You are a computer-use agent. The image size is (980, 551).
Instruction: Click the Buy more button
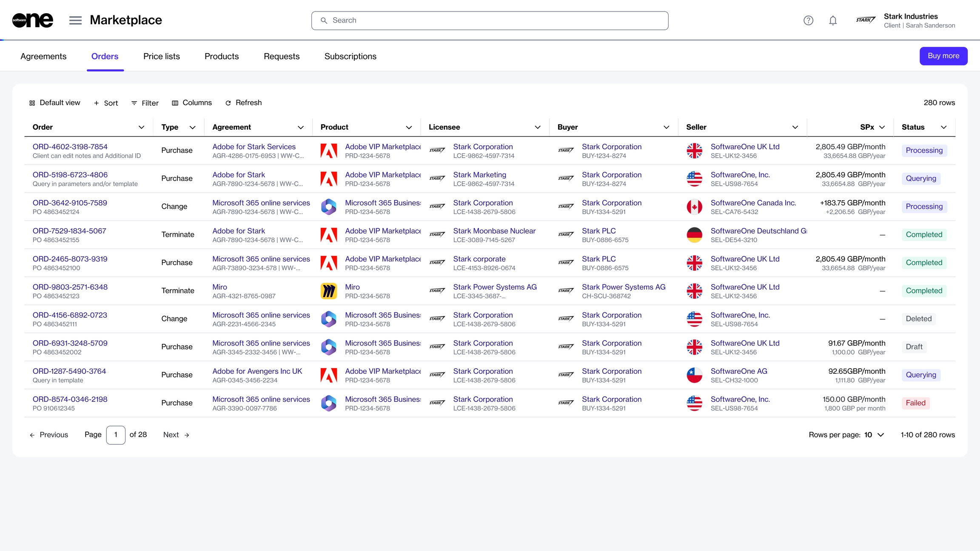tap(943, 56)
